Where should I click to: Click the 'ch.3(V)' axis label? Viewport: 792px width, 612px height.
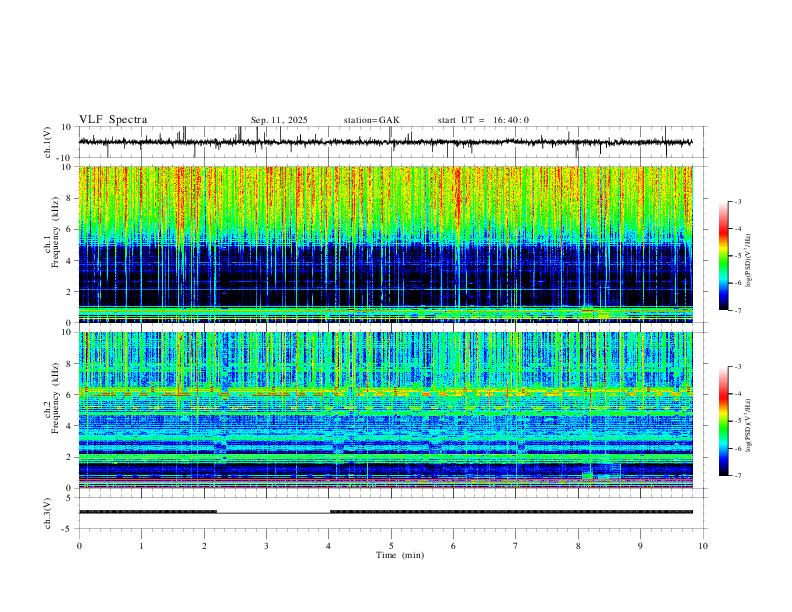pos(48,513)
